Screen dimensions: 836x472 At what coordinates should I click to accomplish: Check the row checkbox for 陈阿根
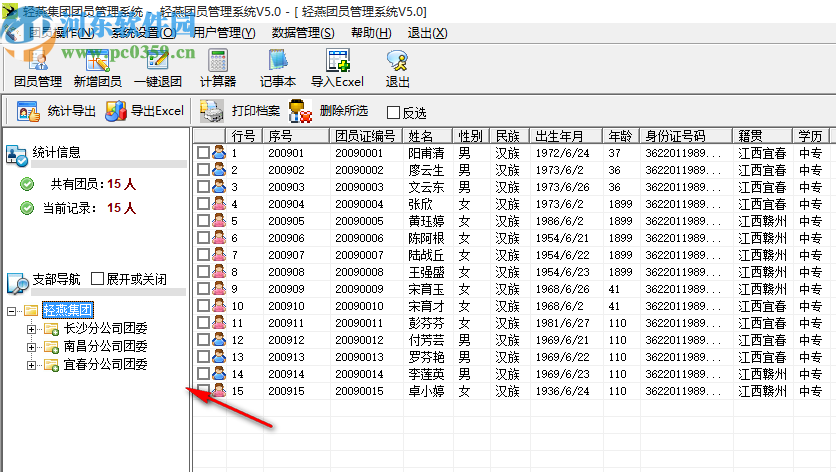pyautogui.click(x=203, y=238)
